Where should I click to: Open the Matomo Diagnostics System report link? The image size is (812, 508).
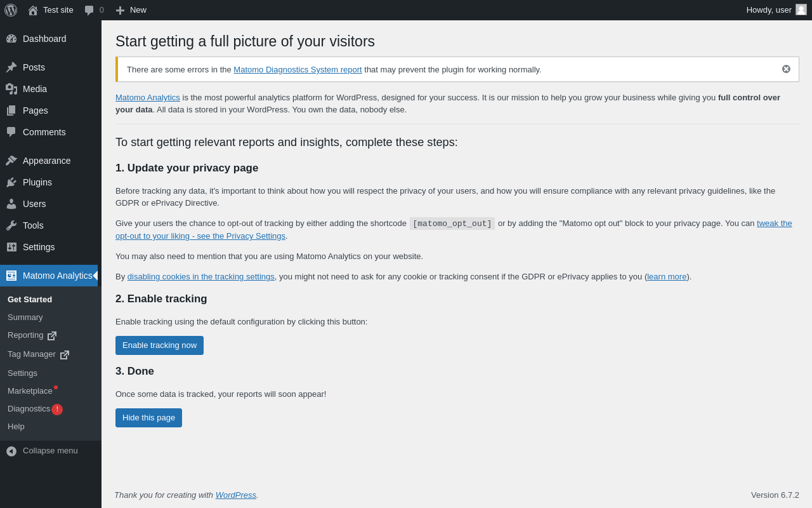[298, 70]
